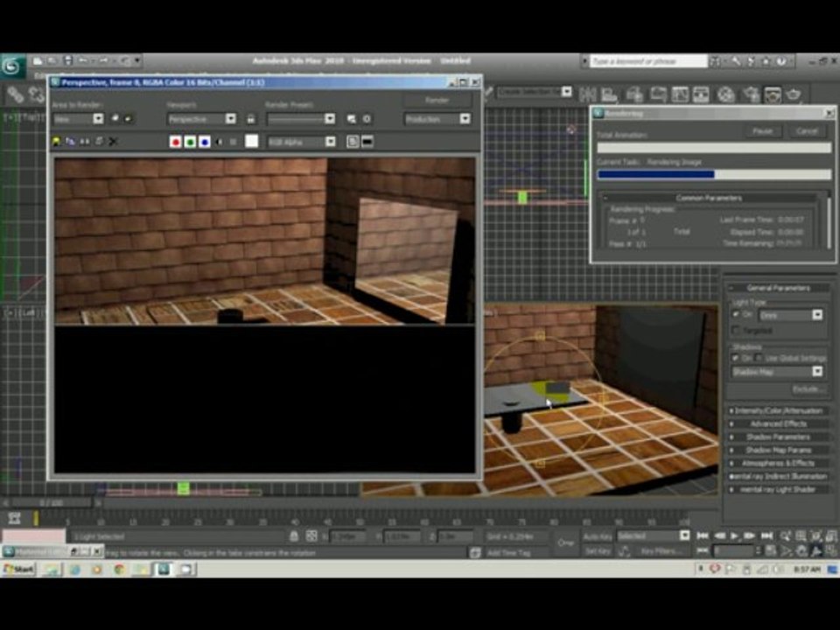The width and height of the screenshot is (840, 630).
Task: Open the 3ds Max application menu logo
Action: click(11, 66)
